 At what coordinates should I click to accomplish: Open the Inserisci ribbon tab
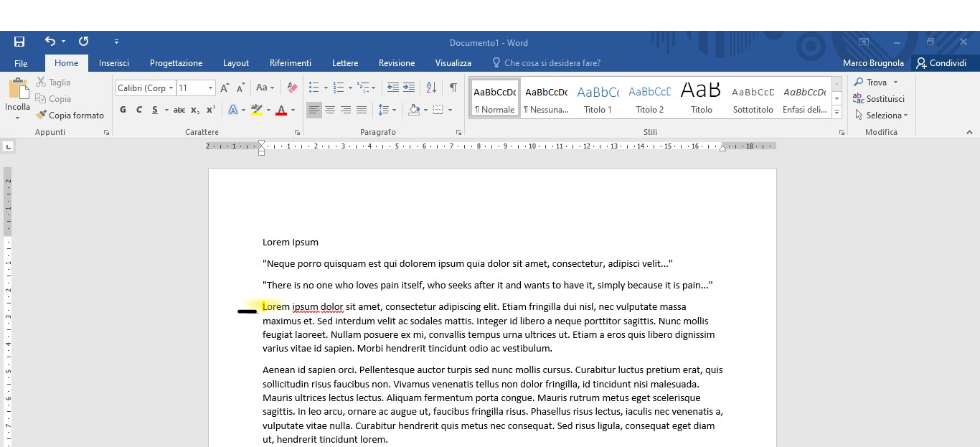[113, 63]
